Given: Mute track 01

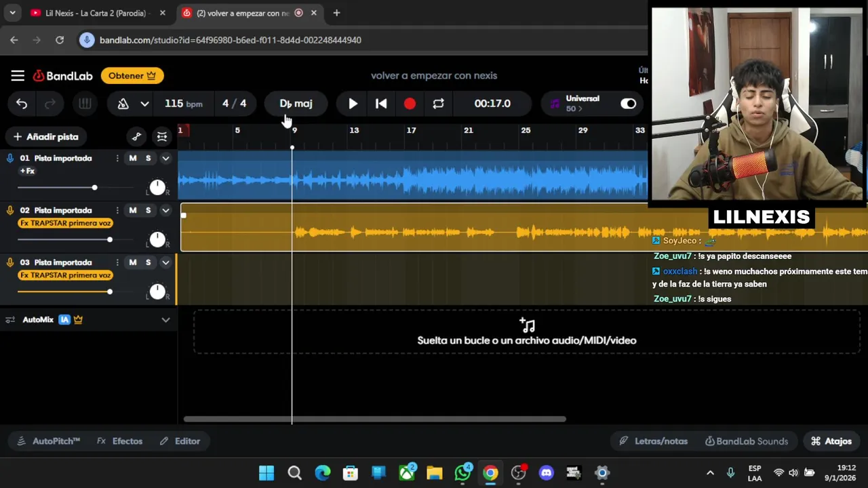Looking at the screenshot, I should 133,159.
